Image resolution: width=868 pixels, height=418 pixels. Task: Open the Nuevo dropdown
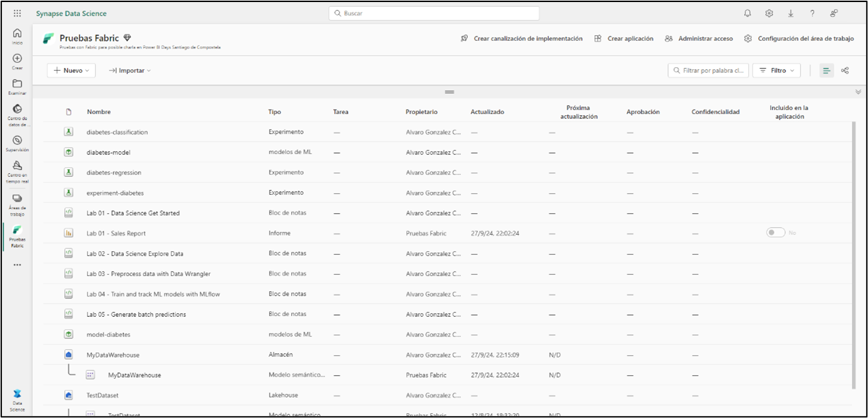[x=71, y=71]
